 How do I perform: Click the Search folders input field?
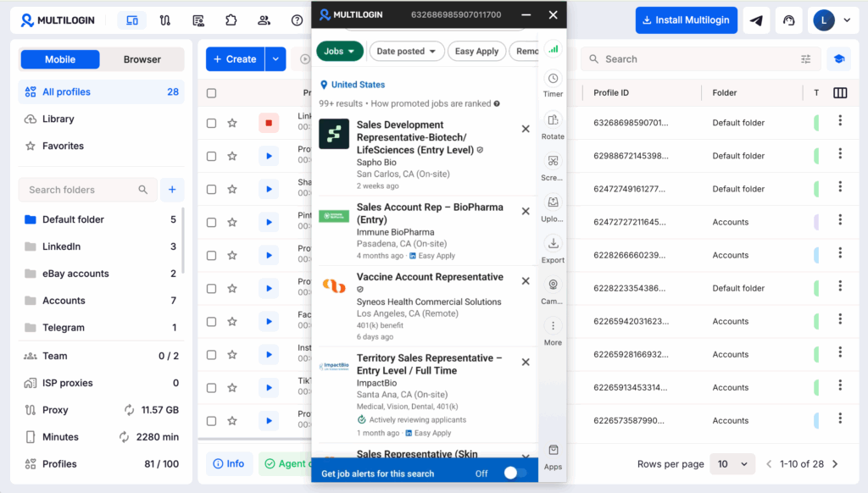(x=88, y=190)
